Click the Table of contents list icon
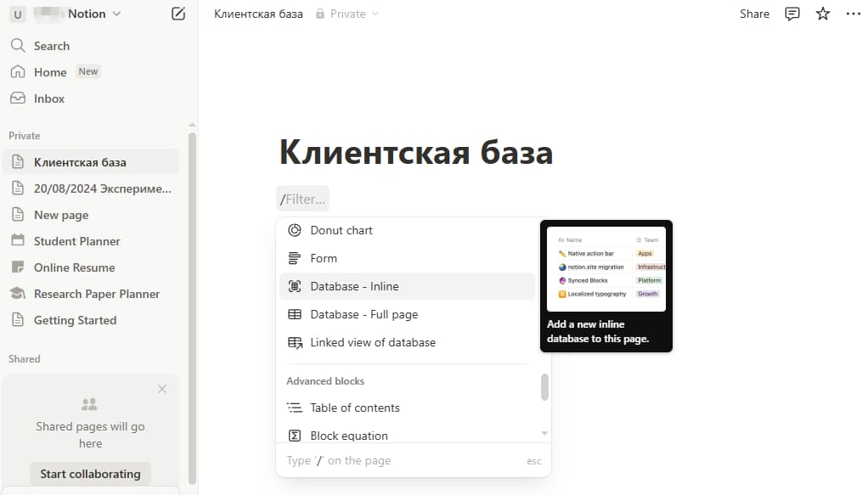Image resolution: width=868 pixels, height=495 pixels. click(x=295, y=408)
